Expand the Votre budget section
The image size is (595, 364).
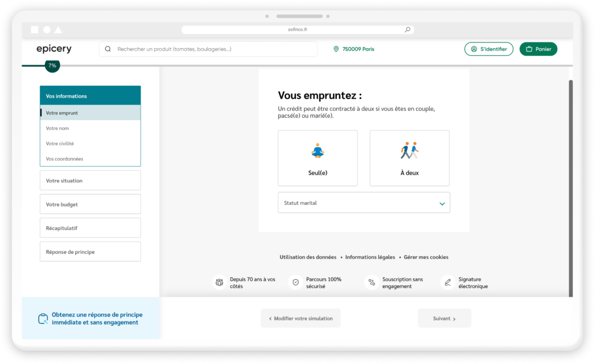coord(90,204)
